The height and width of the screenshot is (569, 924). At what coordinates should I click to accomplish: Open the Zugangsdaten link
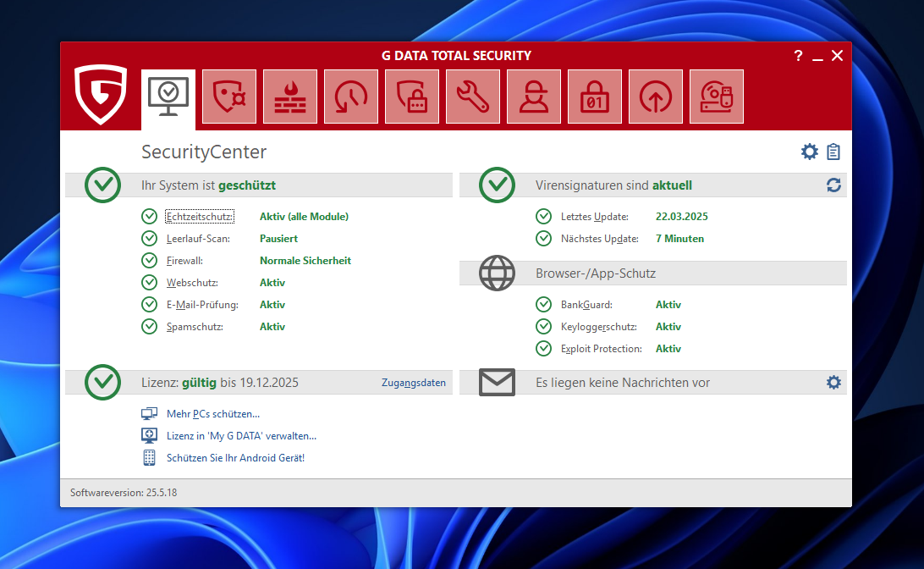[414, 383]
